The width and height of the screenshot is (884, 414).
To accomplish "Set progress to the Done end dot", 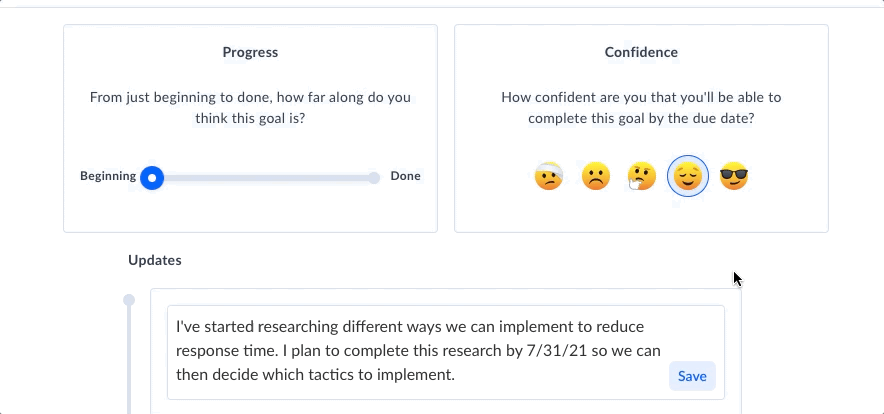I will coord(374,178).
